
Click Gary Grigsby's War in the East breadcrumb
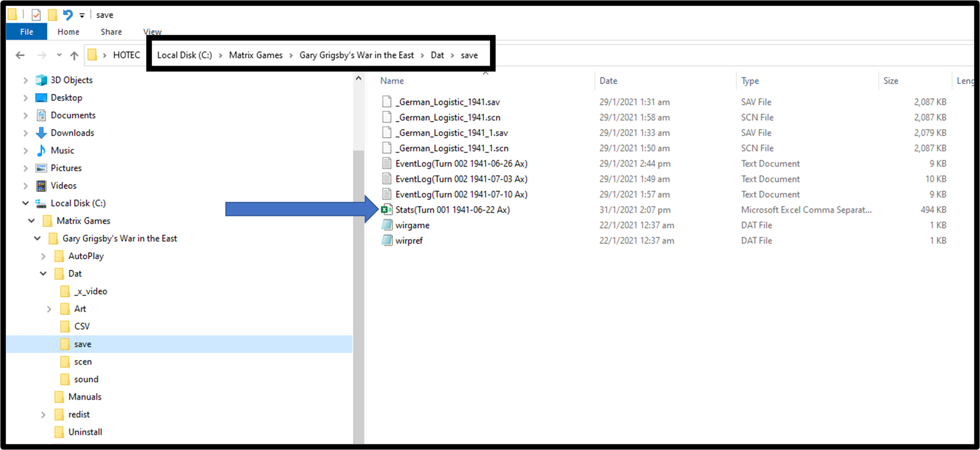pos(357,55)
